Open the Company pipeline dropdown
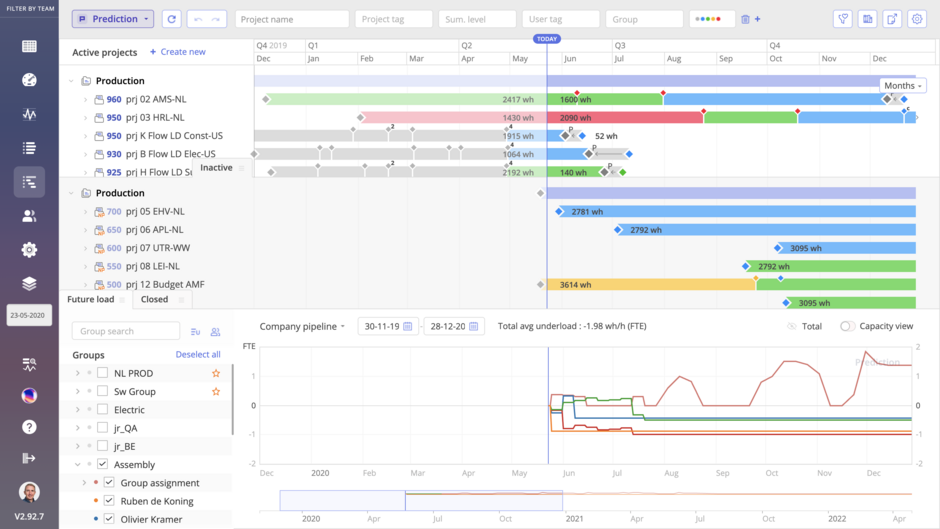Viewport: 940px width, 529px height. coord(302,326)
